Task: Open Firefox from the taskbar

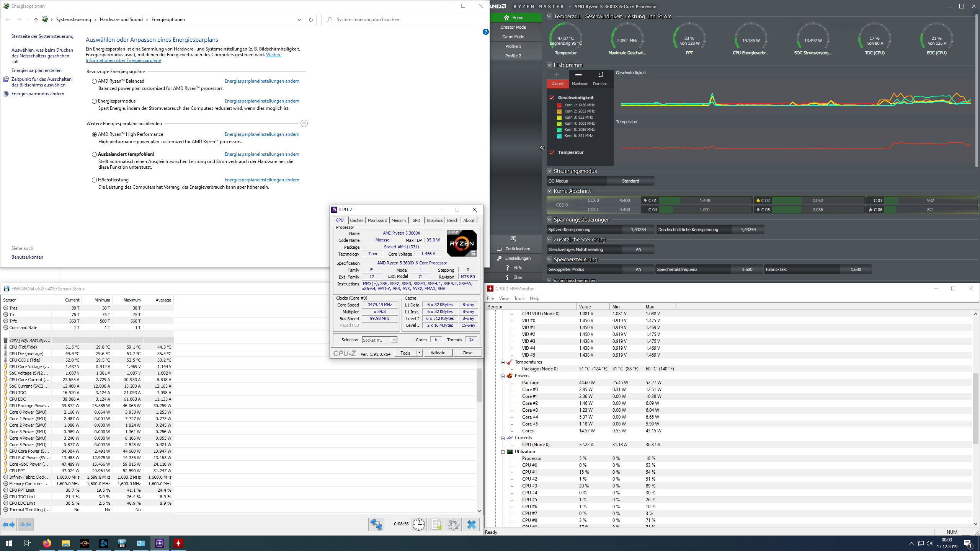Action: 47,543
